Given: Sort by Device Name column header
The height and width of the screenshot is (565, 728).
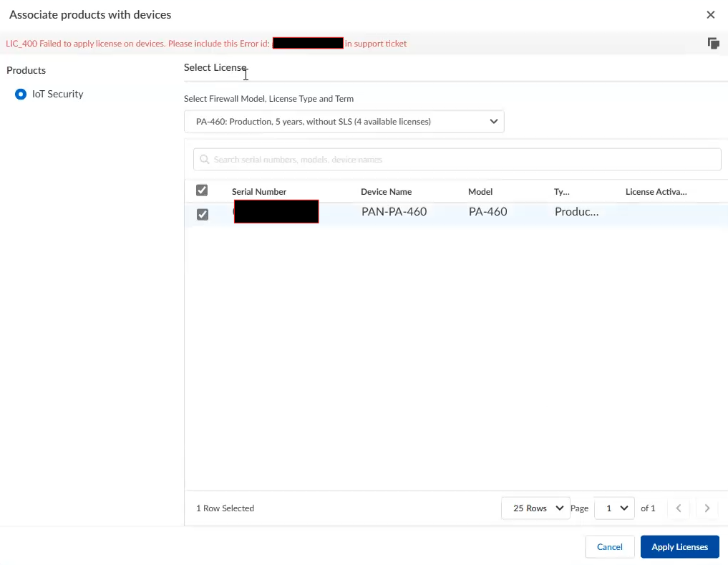Looking at the screenshot, I should [x=386, y=192].
